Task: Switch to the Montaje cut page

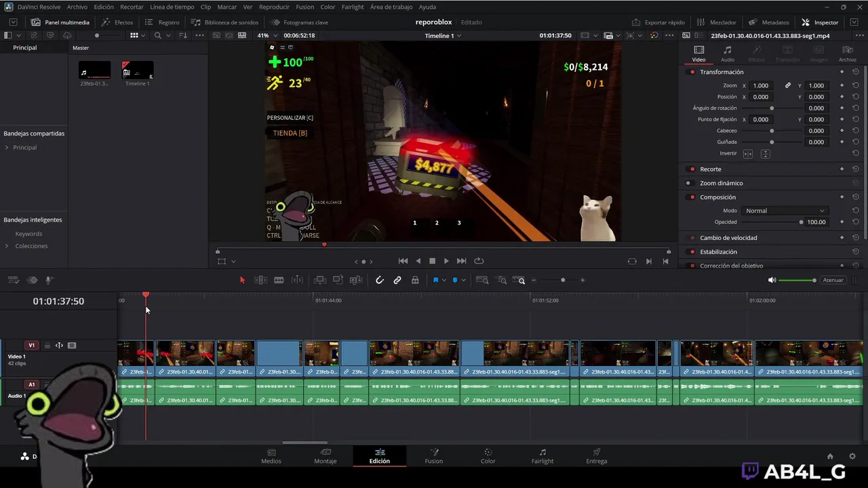Action: click(x=325, y=456)
